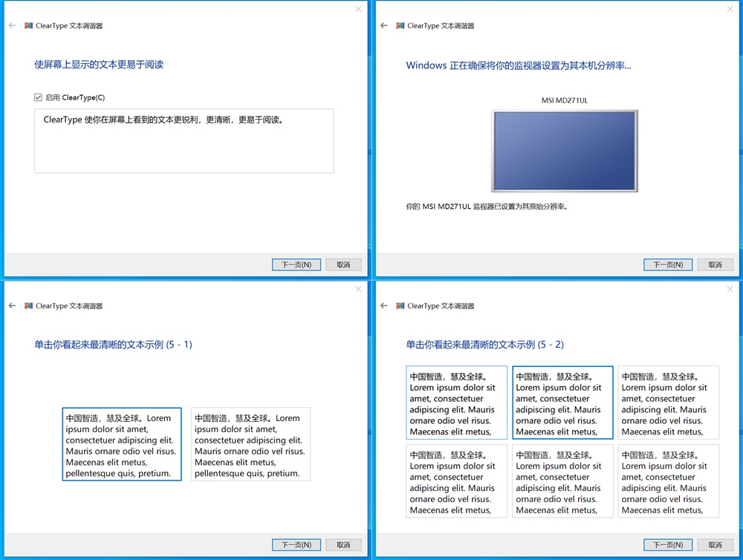Click the ClearType app icon in the (5 - 1) window title

(28, 305)
